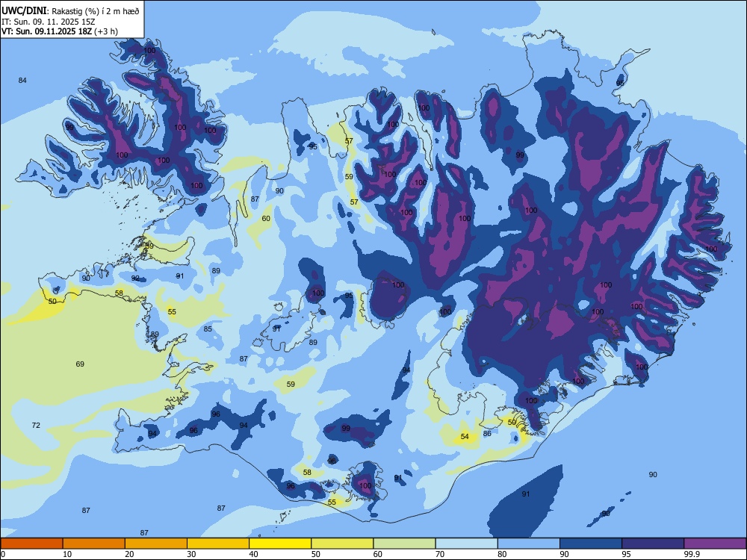Click the medium blue 80–90 legend swatch
Screen dimensions: 747x560
(x=529, y=544)
